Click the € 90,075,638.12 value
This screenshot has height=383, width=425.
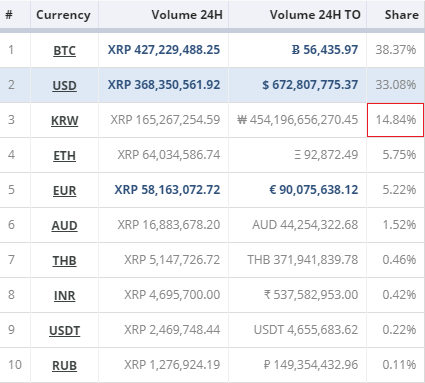pyautogui.click(x=314, y=190)
